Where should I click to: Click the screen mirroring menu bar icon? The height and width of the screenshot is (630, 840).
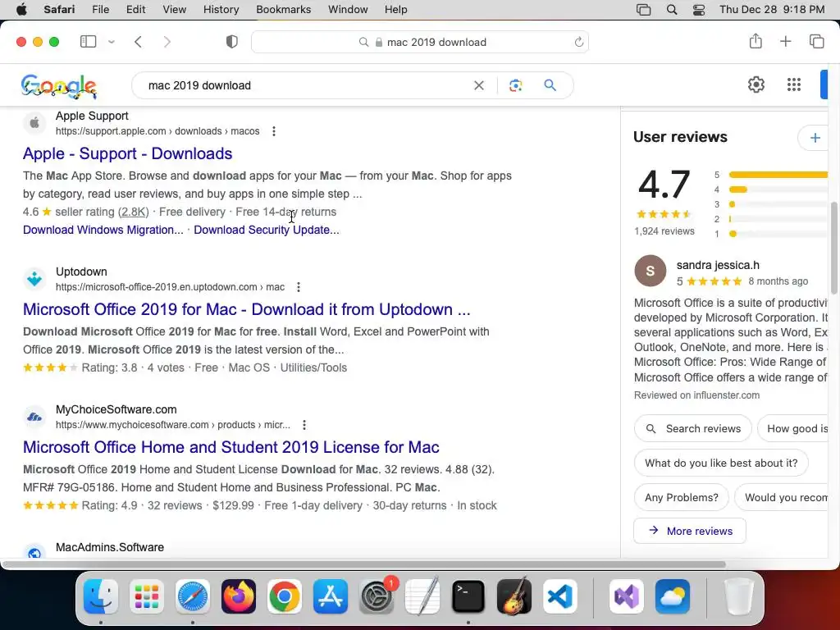point(643,10)
